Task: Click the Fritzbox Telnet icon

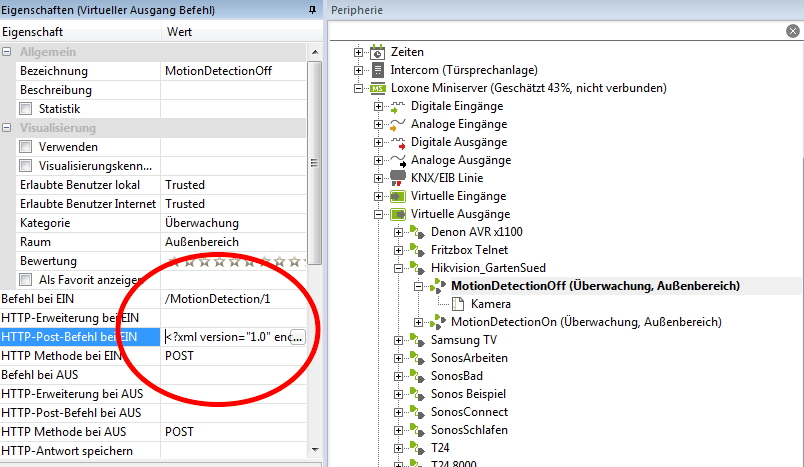Action: pos(417,250)
